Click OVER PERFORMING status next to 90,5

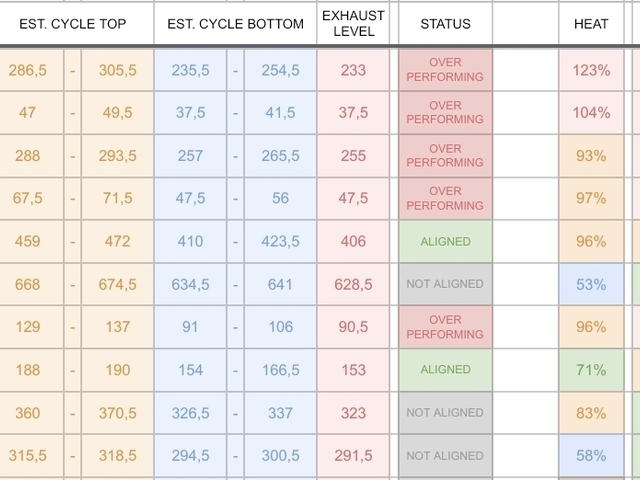pyautogui.click(x=445, y=327)
